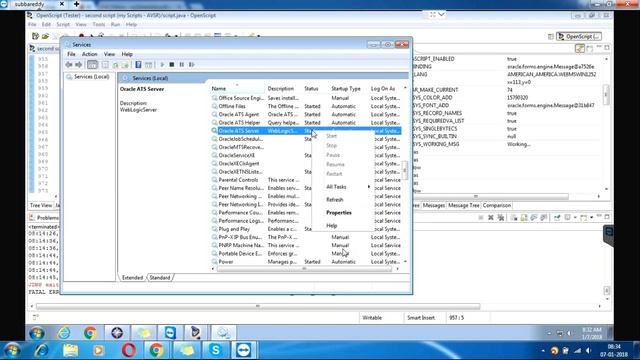Choose Refresh in the context menu
The image size is (640, 360).
tap(335, 200)
